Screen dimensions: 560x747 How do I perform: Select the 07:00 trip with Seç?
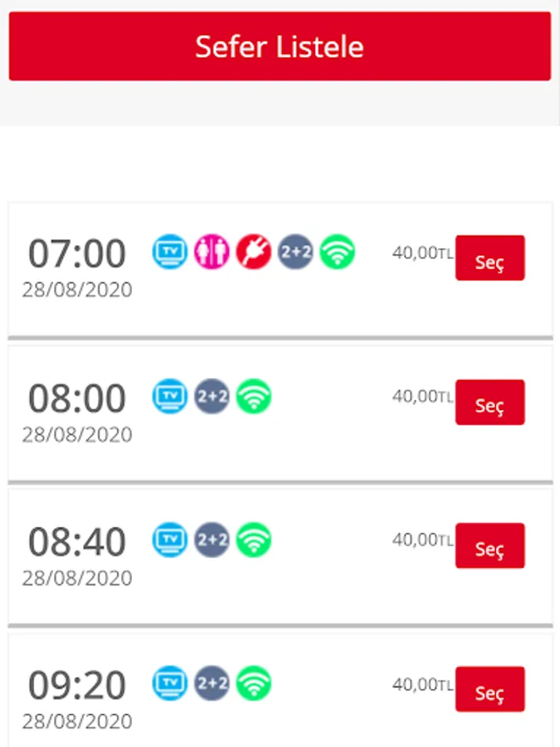pyautogui.click(x=490, y=258)
